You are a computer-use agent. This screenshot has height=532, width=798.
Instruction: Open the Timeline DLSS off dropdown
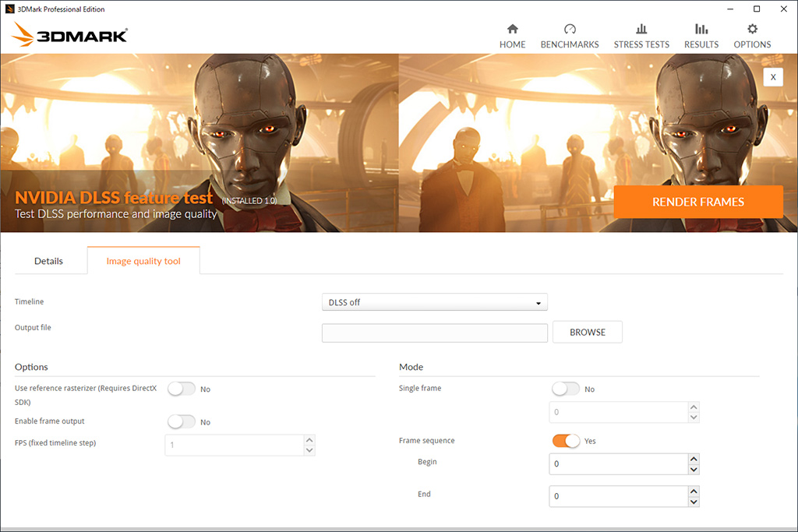point(435,302)
